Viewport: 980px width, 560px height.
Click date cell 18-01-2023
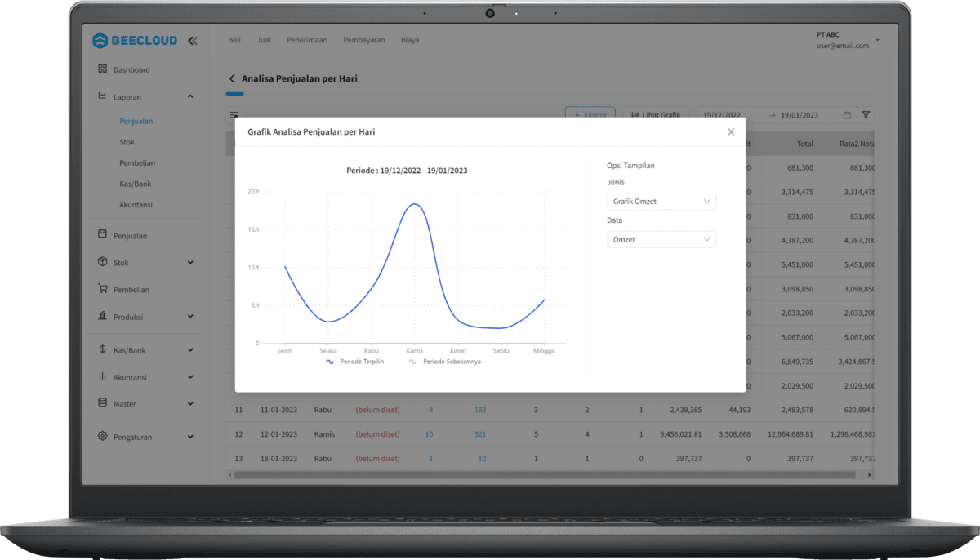click(x=278, y=459)
